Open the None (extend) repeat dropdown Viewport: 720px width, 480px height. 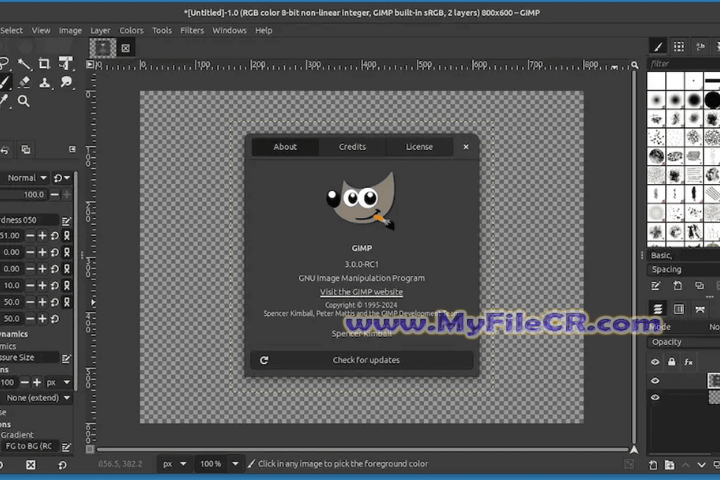coord(37,398)
